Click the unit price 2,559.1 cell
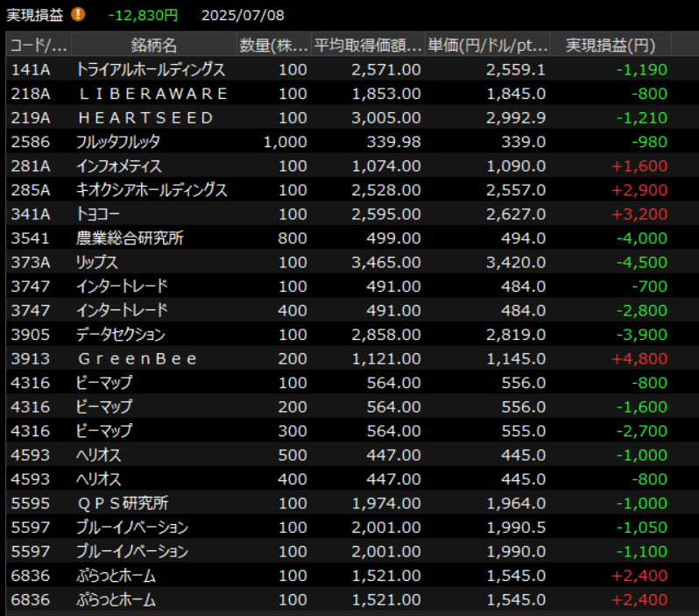 (516, 69)
